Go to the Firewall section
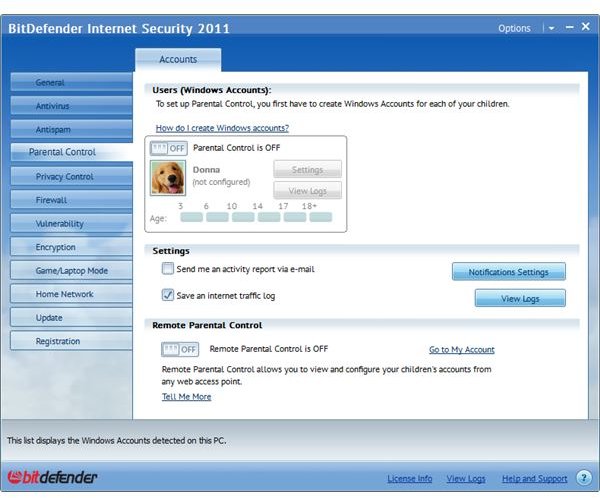600x498 pixels. point(72,200)
